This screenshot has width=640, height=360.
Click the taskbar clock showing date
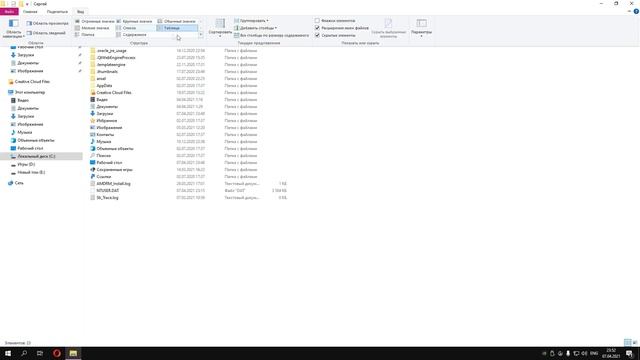point(611,353)
